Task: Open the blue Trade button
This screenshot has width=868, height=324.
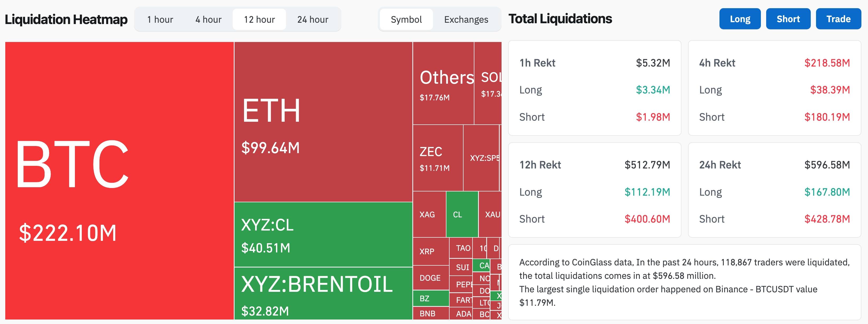Action: point(838,19)
